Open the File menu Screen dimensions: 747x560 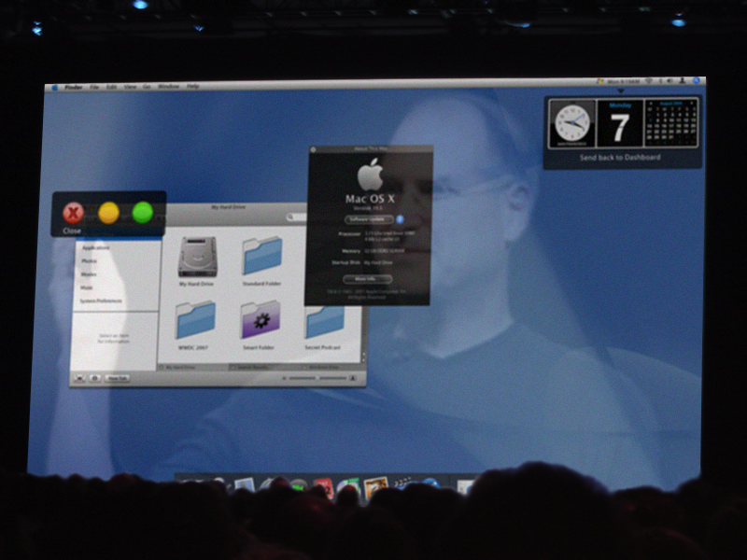click(94, 87)
